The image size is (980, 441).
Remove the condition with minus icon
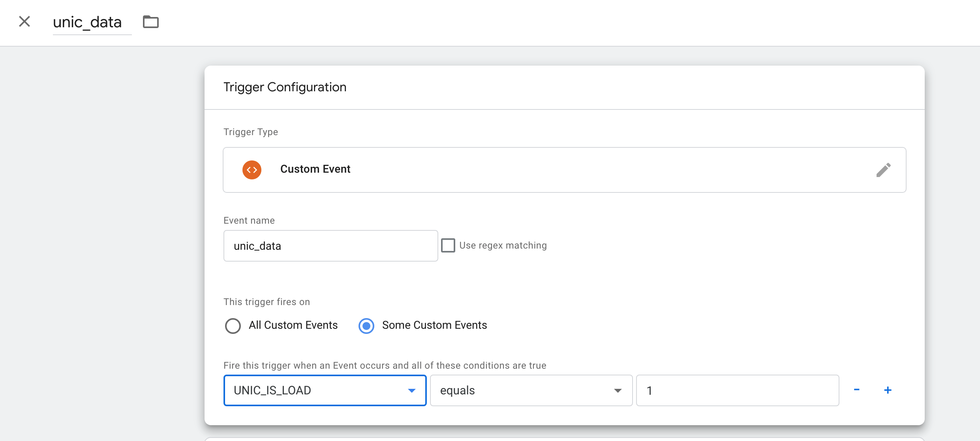[856, 390]
